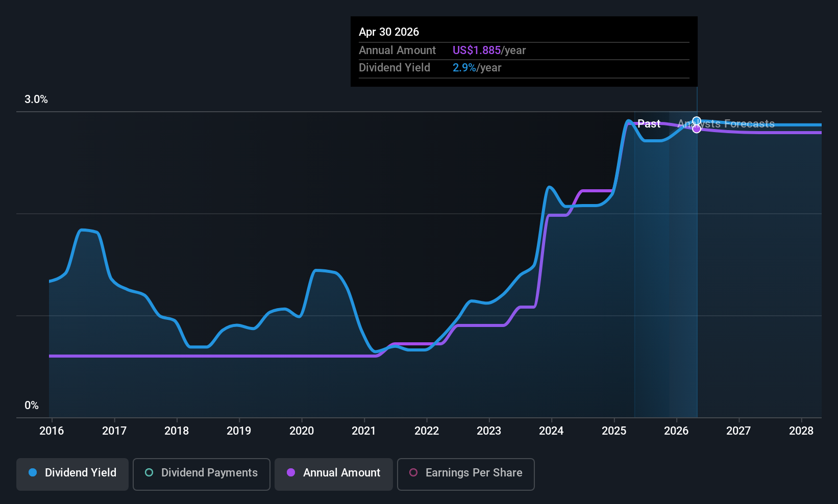The height and width of the screenshot is (504, 838).
Task: Click the purple Annual Amount dot icon
Action: pos(291,473)
